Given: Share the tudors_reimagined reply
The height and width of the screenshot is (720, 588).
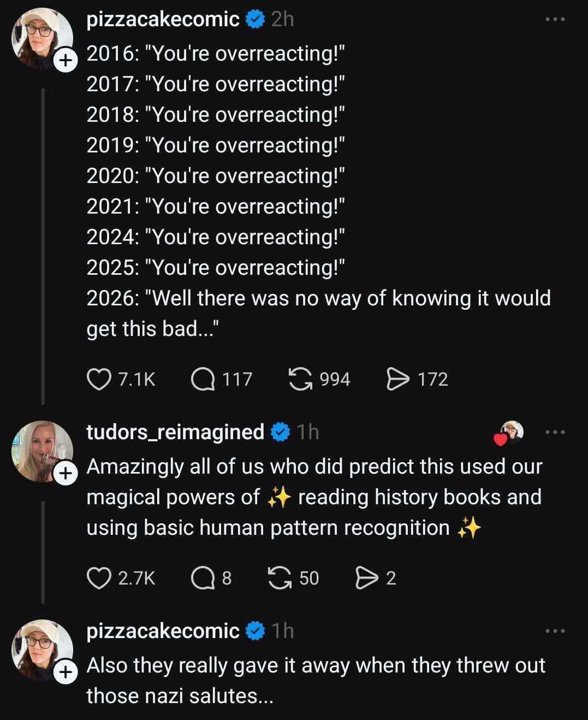Looking at the screenshot, I should pos(365,578).
